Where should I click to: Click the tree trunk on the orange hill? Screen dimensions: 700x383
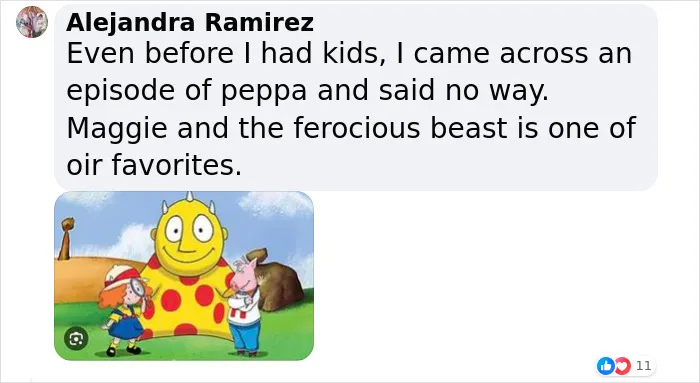click(65, 239)
